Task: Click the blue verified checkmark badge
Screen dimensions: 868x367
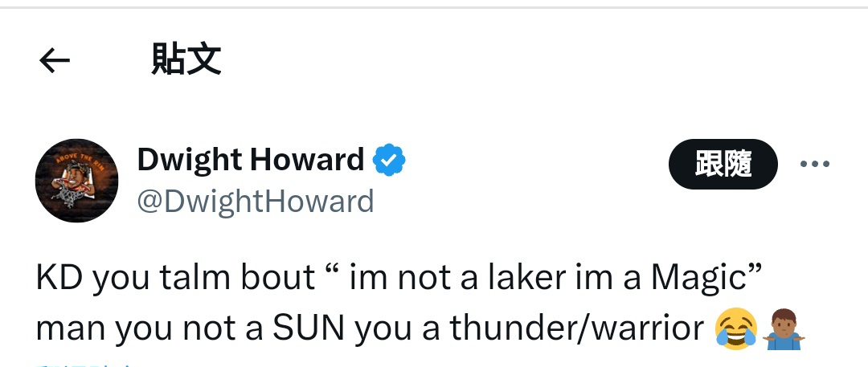Action: click(x=390, y=161)
